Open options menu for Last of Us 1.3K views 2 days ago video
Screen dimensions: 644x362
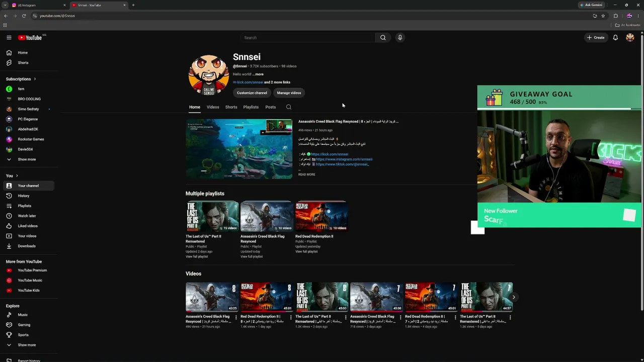[x=346, y=317]
